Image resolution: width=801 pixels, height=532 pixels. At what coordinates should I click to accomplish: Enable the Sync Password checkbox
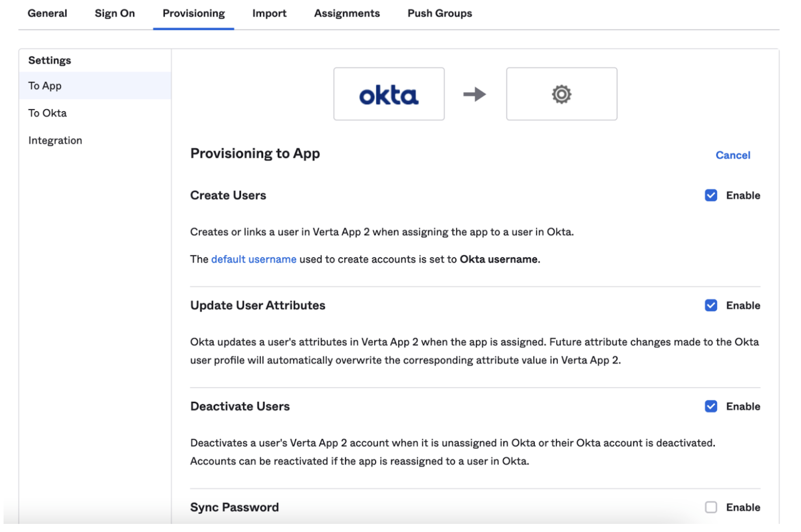(x=711, y=507)
